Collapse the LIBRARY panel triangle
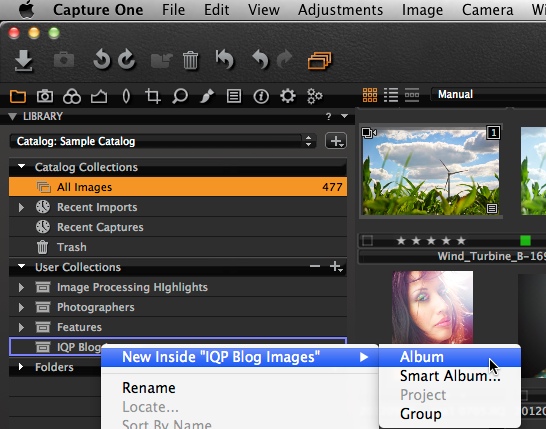 [13, 116]
